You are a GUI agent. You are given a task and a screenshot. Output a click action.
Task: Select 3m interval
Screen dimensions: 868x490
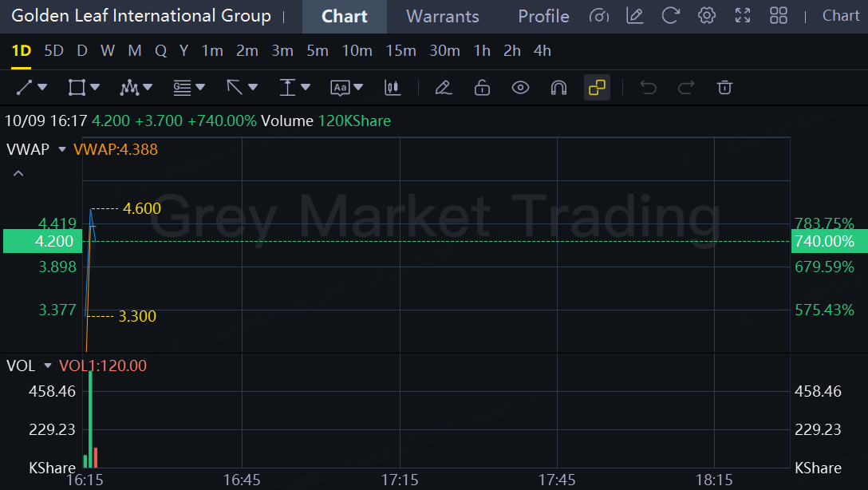[x=282, y=51]
